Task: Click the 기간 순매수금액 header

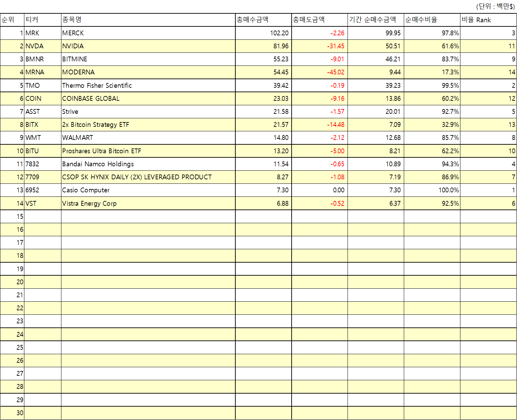Action: click(376, 20)
